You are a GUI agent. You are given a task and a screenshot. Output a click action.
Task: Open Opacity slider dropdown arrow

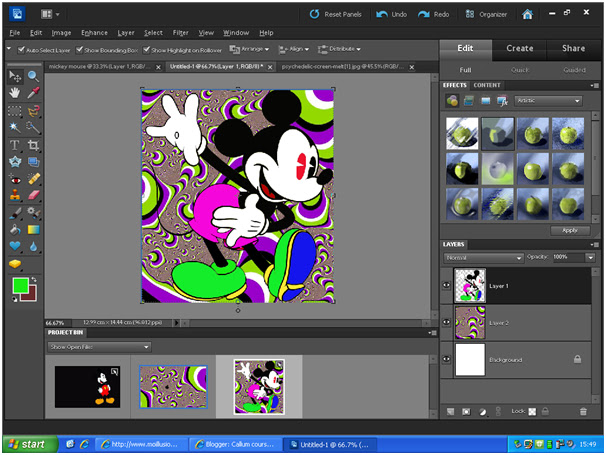(x=590, y=257)
